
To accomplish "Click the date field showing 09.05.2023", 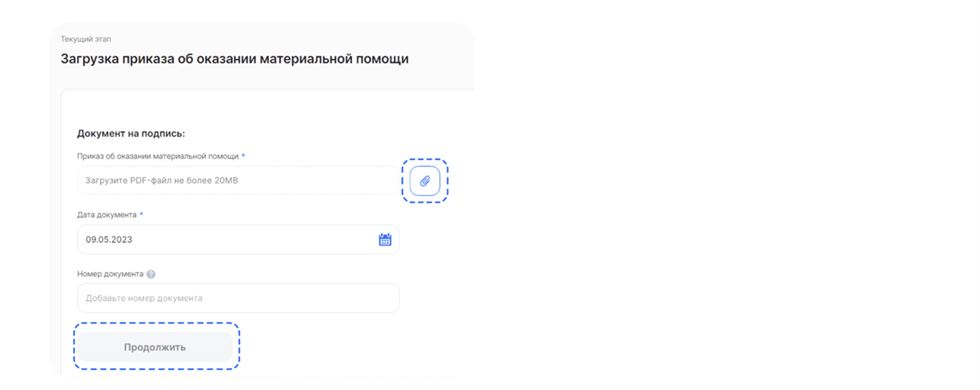I will (x=238, y=239).
